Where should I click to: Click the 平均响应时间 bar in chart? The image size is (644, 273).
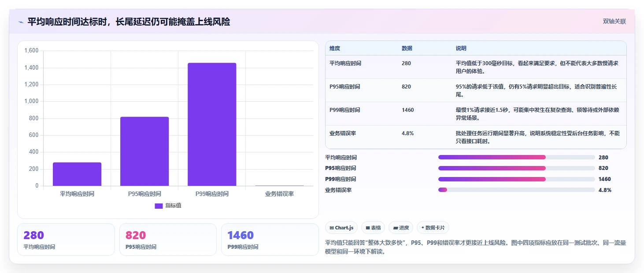pyautogui.click(x=77, y=174)
